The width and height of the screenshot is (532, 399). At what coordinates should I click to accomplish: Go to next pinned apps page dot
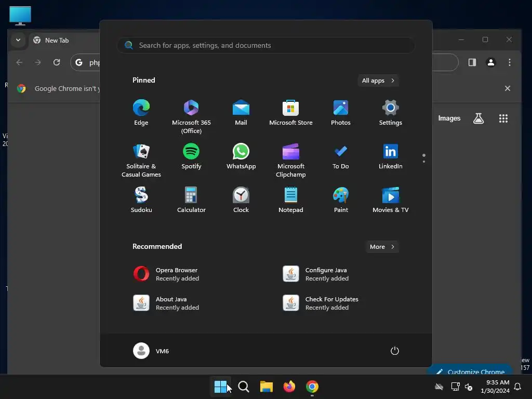(424, 162)
